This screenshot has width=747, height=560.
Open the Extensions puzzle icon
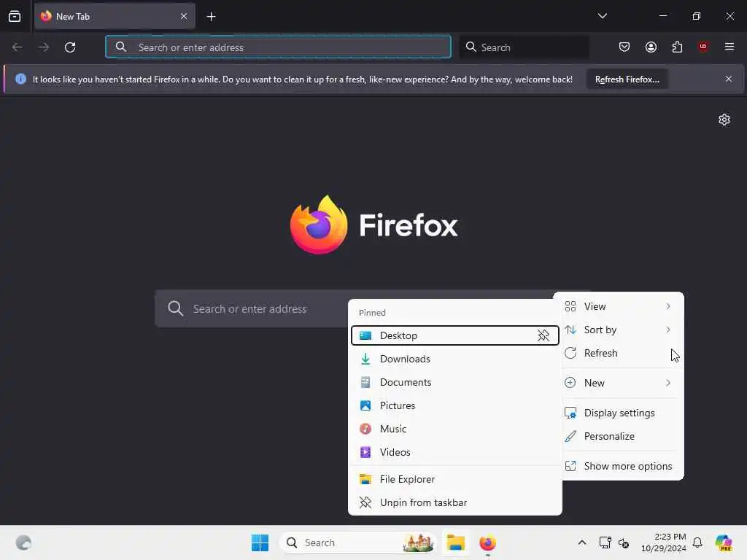click(x=677, y=47)
